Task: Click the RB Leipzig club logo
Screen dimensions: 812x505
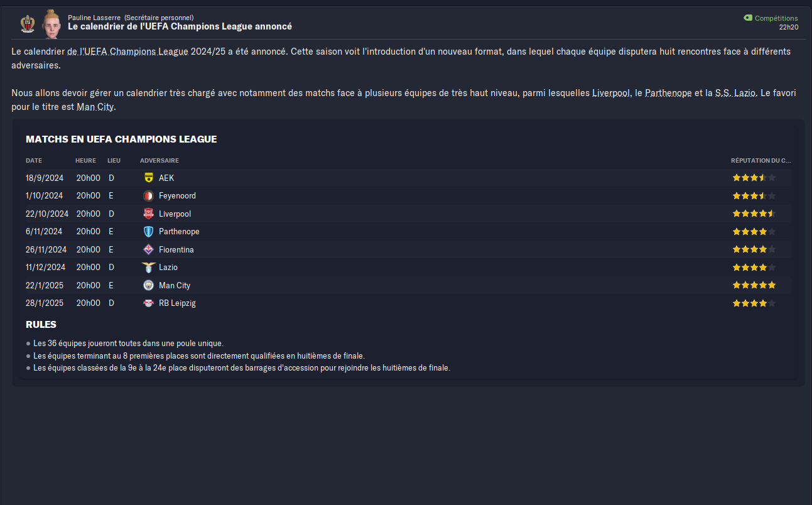Action: (148, 303)
